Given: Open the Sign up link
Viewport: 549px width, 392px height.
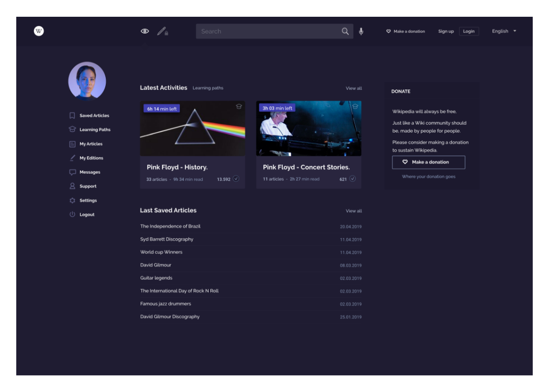Looking at the screenshot, I should (446, 31).
